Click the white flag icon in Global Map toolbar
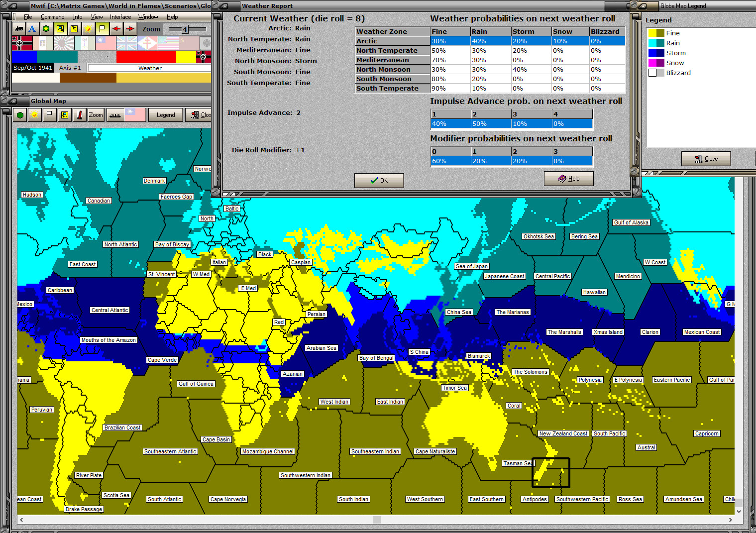 pyautogui.click(x=49, y=115)
